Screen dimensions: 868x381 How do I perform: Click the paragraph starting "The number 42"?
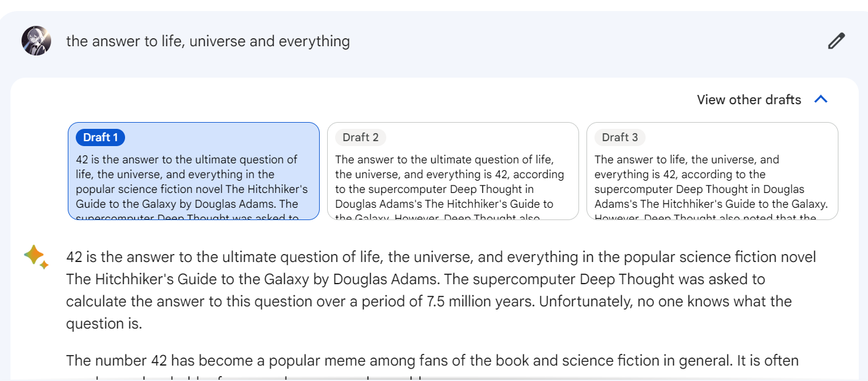(431, 361)
